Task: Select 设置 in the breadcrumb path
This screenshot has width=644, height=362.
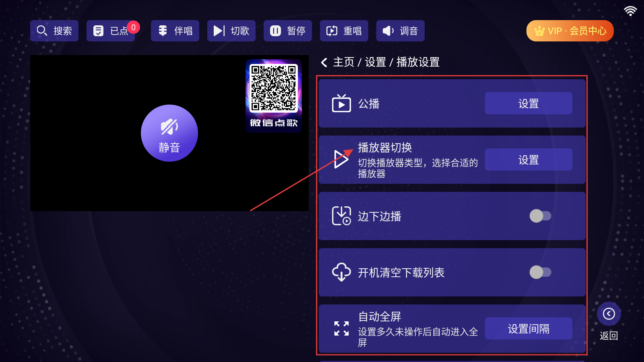Action: click(x=376, y=62)
